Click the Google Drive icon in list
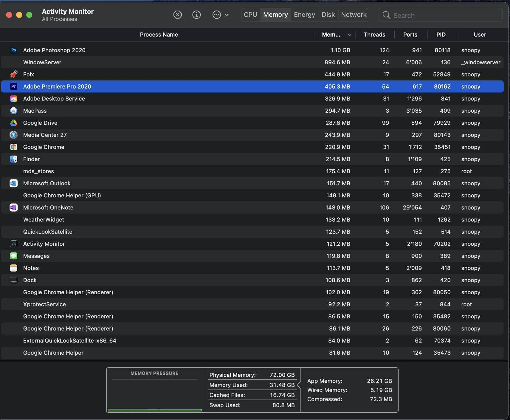Viewport: 510px width, 420px height. (13, 123)
